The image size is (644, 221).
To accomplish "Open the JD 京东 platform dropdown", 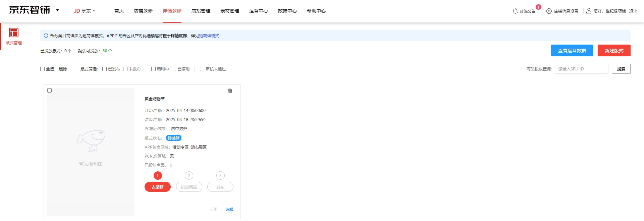I will click(x=85, y=11).
